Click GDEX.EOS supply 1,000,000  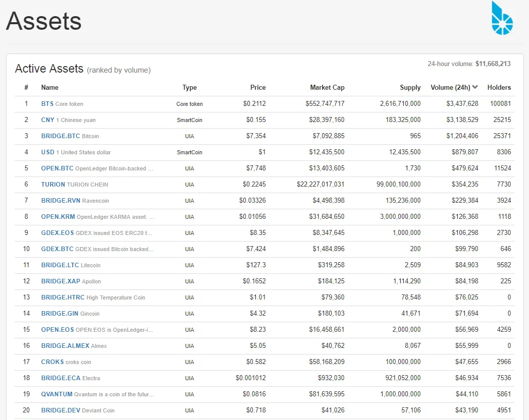[x=406, y=233]
